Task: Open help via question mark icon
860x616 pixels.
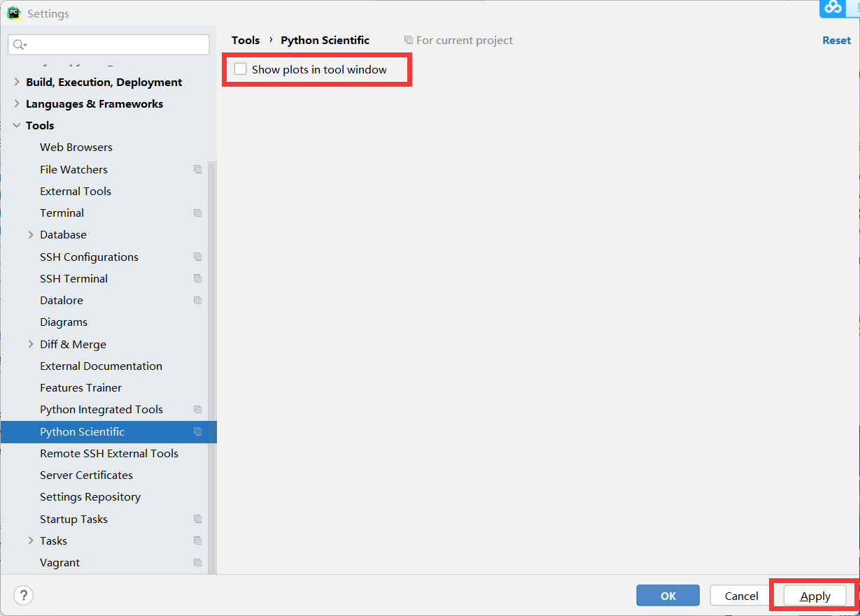Action: (24, 596)
